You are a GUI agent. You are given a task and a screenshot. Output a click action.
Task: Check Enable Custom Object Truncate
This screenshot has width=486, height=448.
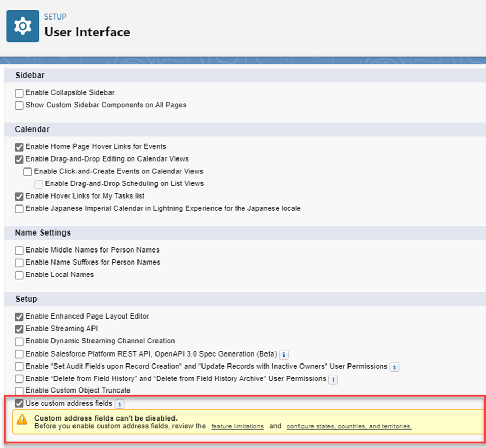click(20, 391)
